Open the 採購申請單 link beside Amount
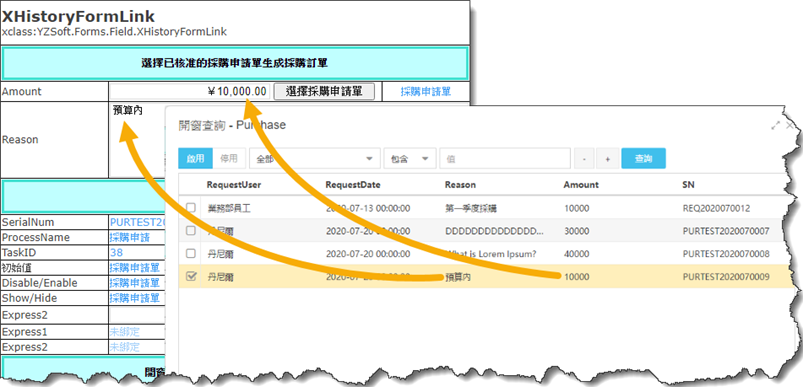The width and height of the screenshot is (803, 387). (426, 92)
